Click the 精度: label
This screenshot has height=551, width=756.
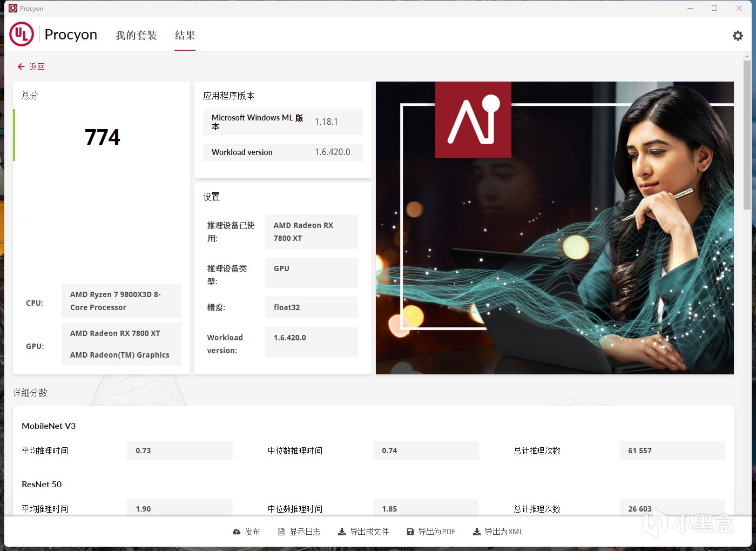click(216, 307)
